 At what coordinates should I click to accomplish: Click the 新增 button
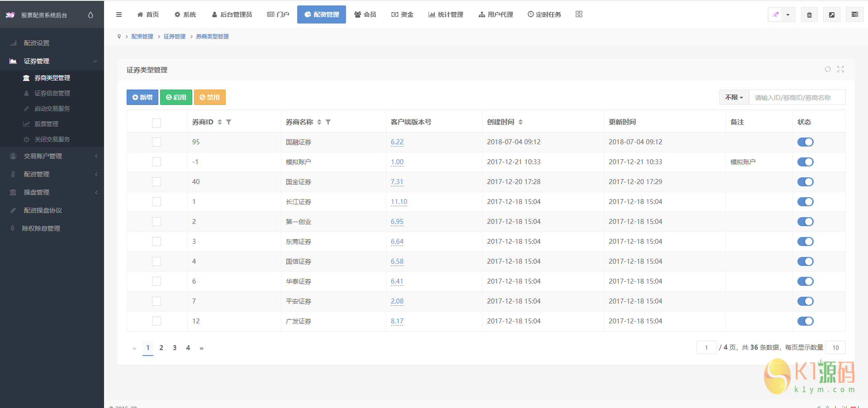point(142,97)
